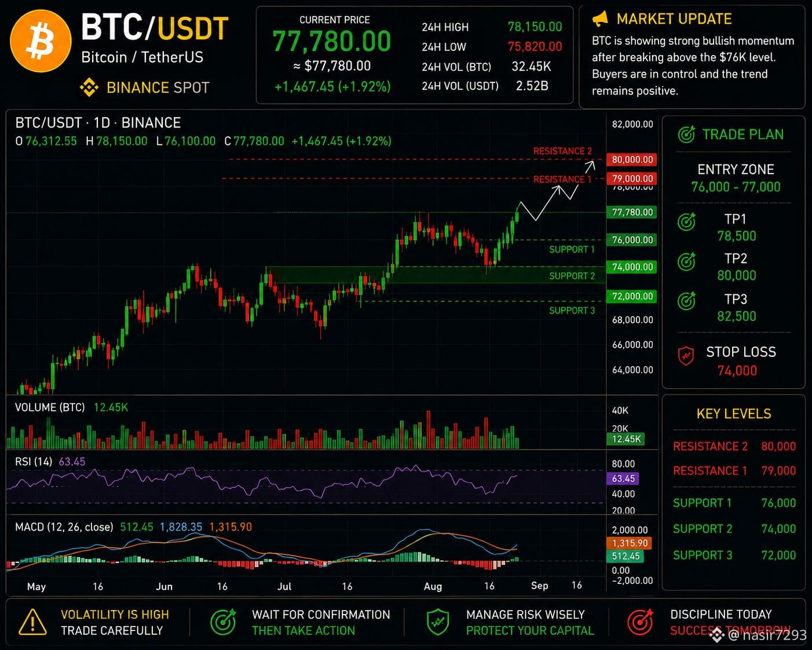Viewport: 812px width, 650px height.
Task: Click the RESISTANCE 2 label on the chart
Action: click(x=562, y=151)
